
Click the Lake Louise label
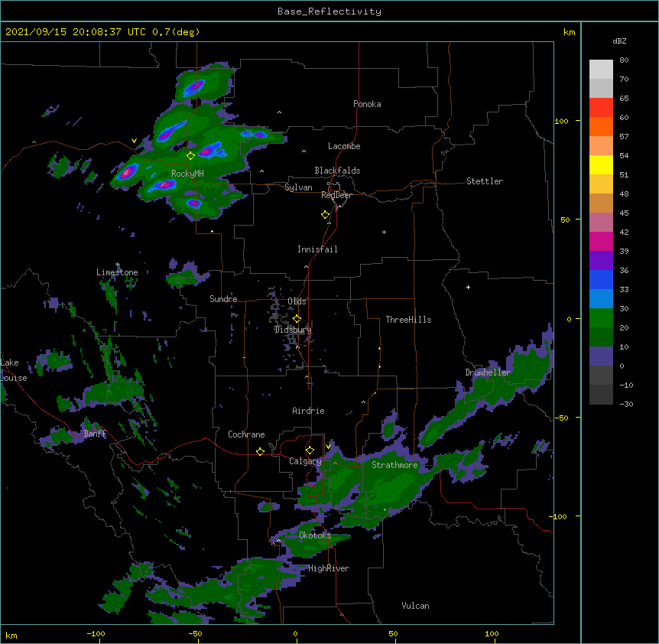(14, 370)
